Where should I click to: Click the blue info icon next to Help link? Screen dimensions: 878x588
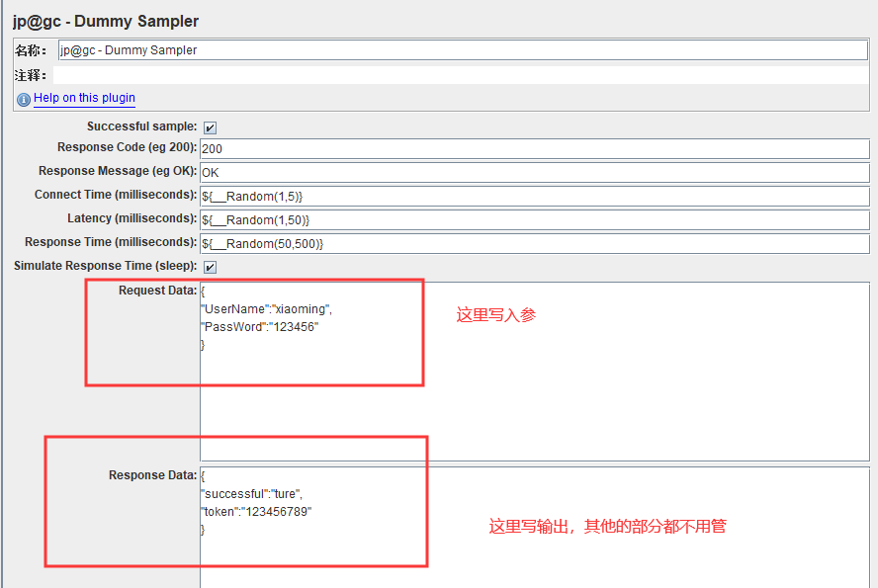click(x=23, y=98)
